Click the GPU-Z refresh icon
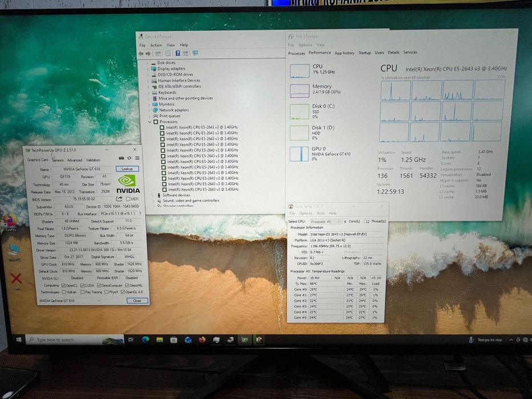Image resolution: width=532 pixels, height=399 pixels. (129, 158)
